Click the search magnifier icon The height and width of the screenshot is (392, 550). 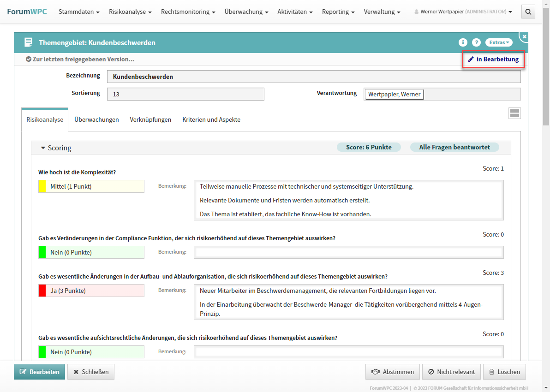coord(528,12)
